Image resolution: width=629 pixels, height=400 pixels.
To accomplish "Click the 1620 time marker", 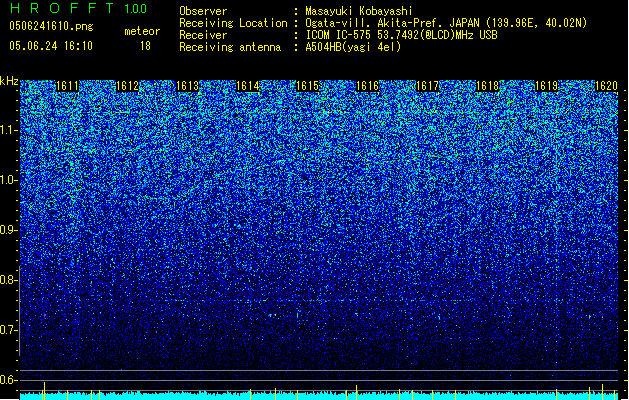I will [606, 86].
